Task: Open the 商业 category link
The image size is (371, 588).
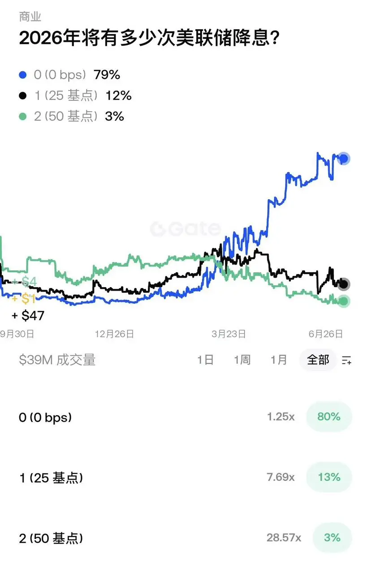Action: [x=30, y=17]
